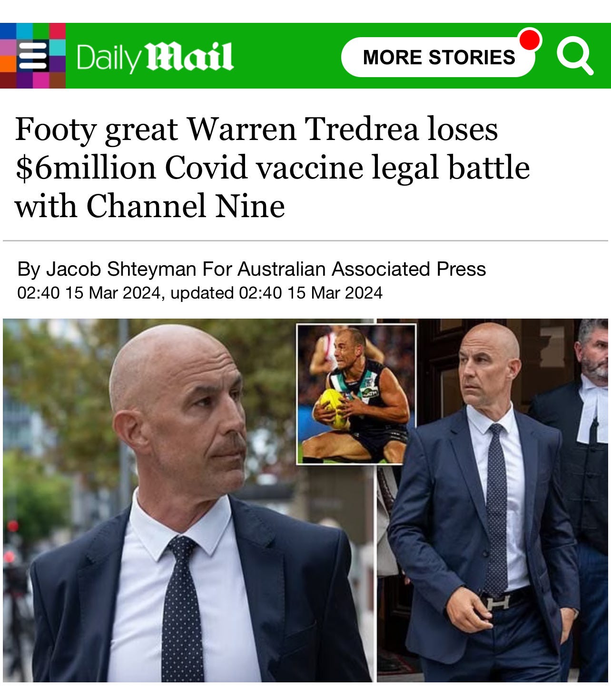Open the MORE STORIES button
Viewport: 611px width, 700px height.
pyautogui.click(x=438, y=57)
